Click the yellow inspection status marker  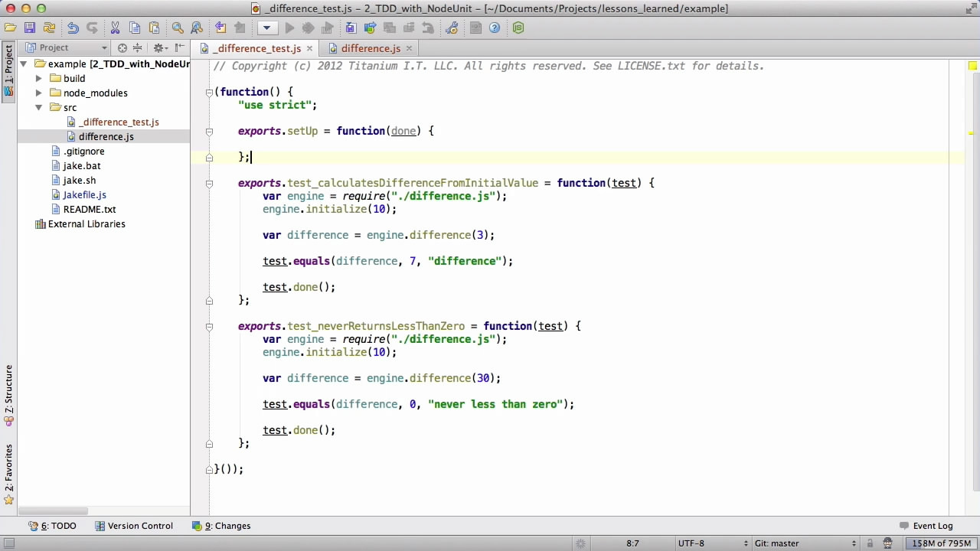tap(972, 66)
